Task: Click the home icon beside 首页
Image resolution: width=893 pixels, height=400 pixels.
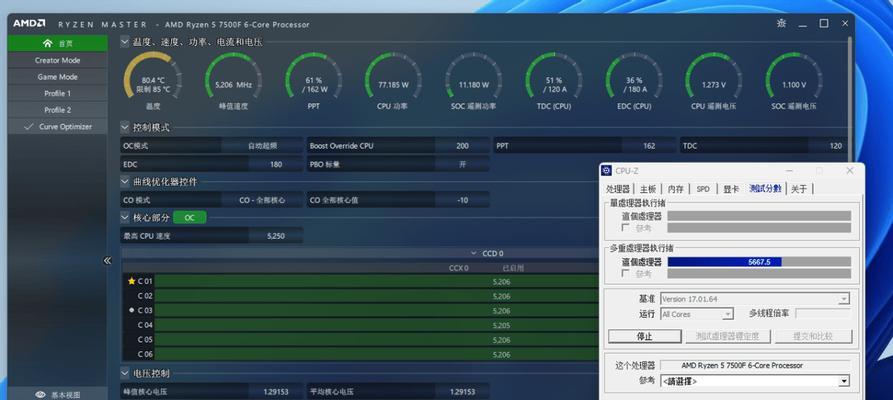Action: [x=48, y=43]
